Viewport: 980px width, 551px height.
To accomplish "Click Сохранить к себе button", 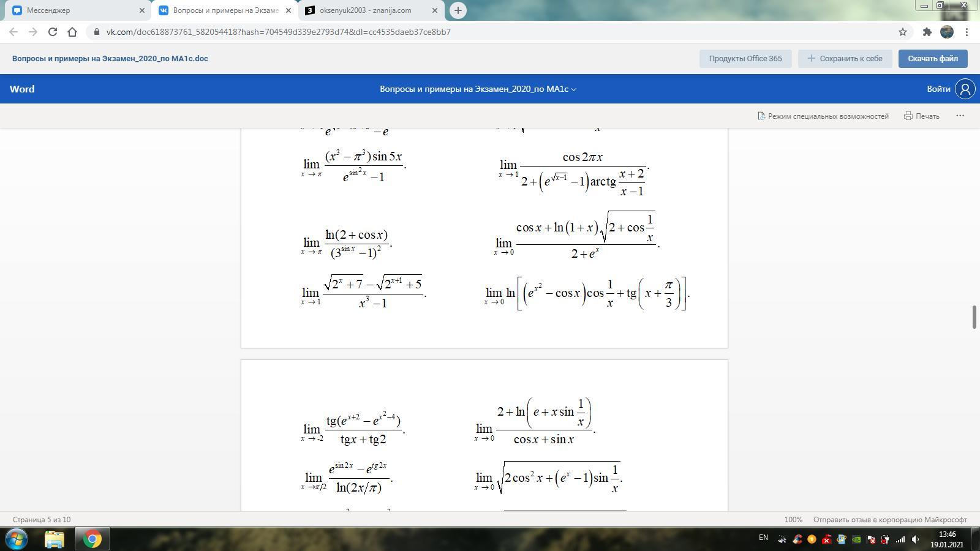I will coord(845,59).
